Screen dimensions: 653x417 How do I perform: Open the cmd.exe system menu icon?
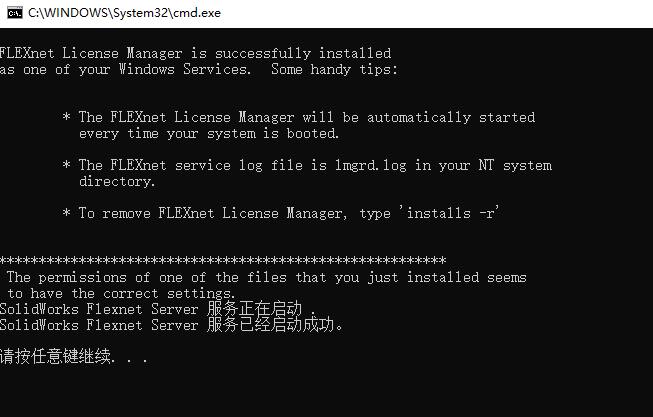coord(15,13)
